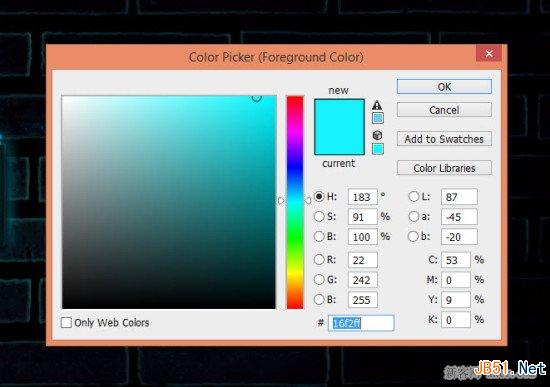Click the K black field showing 0
The height and width of the screenshot is (387, 550).
pyautogui.click(x=456, y=320)
